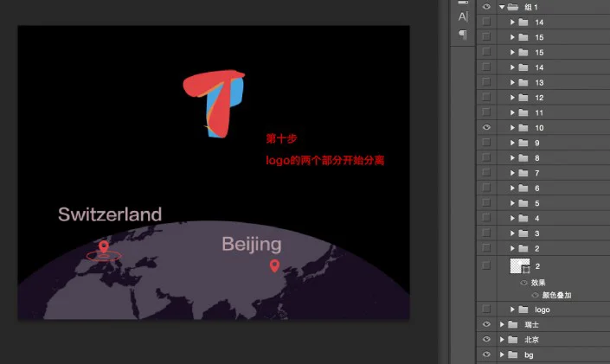This screenshot has height=364, width=610.
Task: Click the folder icon of group 7
Action: click(x=523, y=173)
